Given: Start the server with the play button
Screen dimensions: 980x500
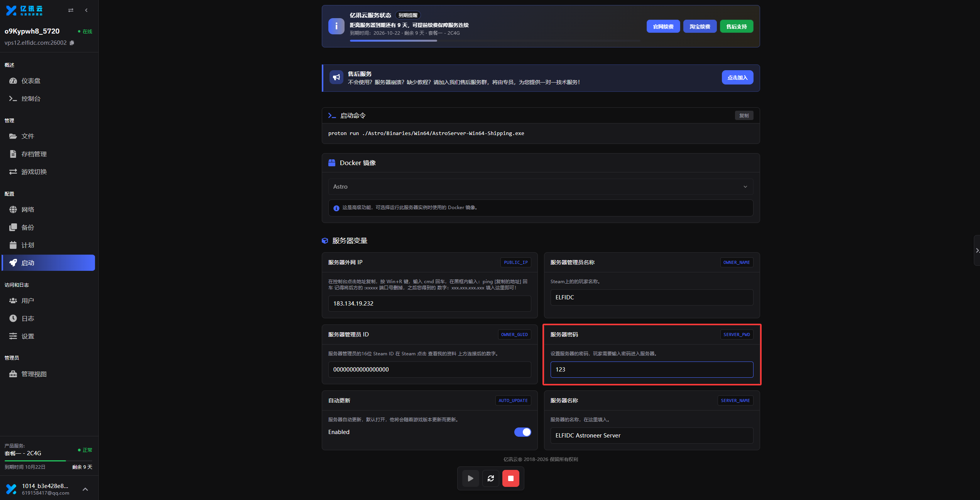Looking at the screenshot, I should (470, 478).
